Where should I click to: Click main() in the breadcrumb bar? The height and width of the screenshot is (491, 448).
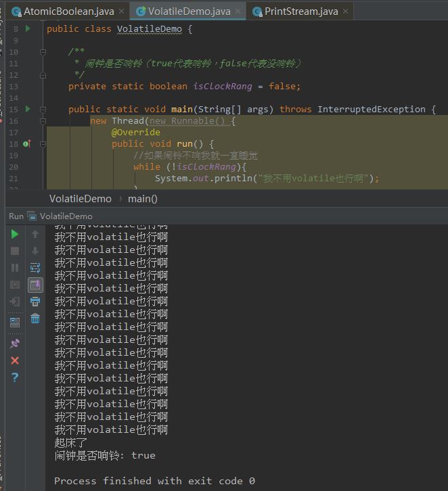pos(143,199)
